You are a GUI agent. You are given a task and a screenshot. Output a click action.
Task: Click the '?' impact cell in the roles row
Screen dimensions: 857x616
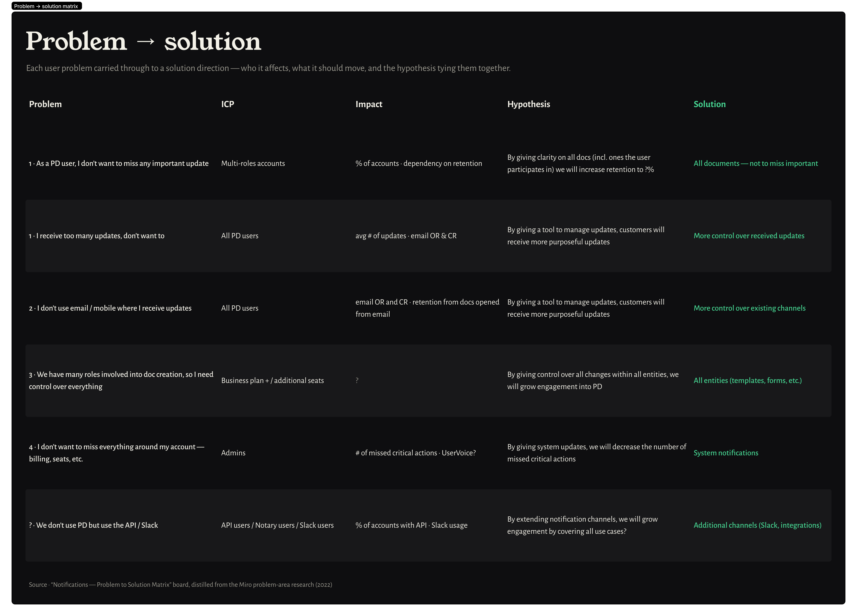coord(357,381)
